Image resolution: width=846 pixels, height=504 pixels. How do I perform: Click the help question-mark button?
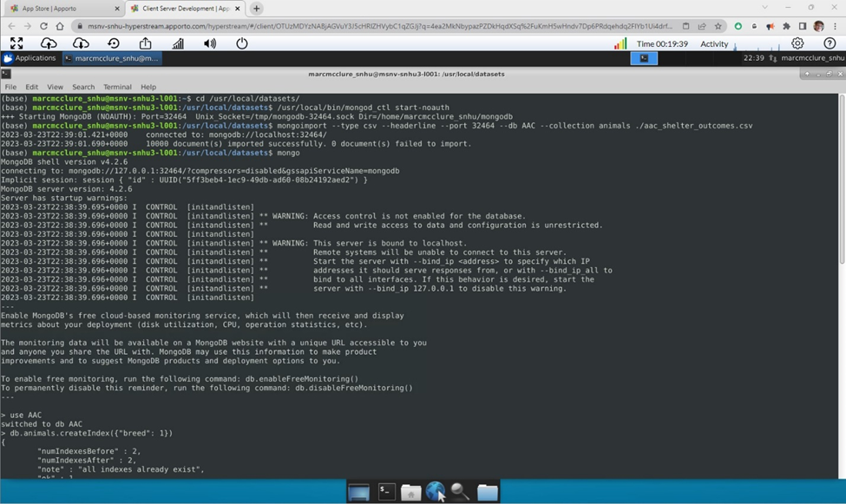coord(828,42)
